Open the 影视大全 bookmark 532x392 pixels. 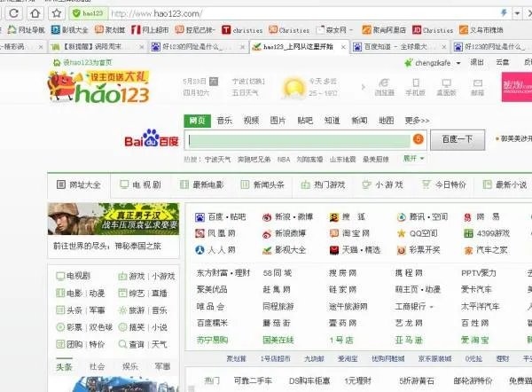tap(69, 30)
